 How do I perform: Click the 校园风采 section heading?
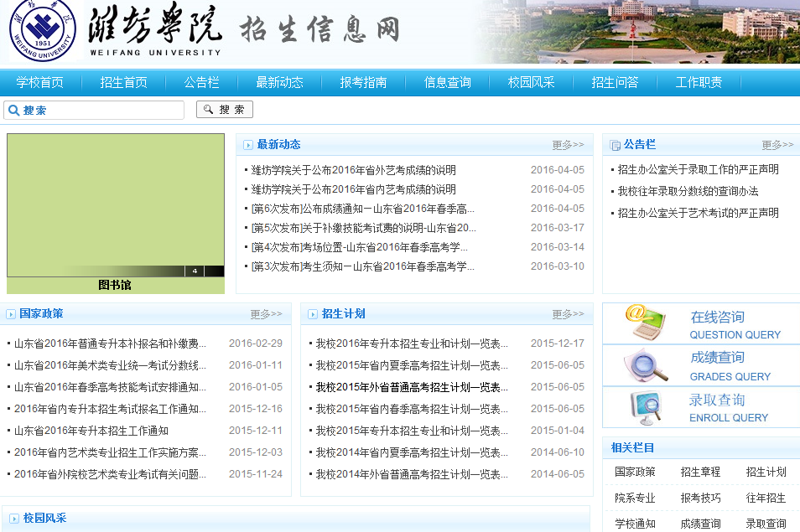coord(45,519)
